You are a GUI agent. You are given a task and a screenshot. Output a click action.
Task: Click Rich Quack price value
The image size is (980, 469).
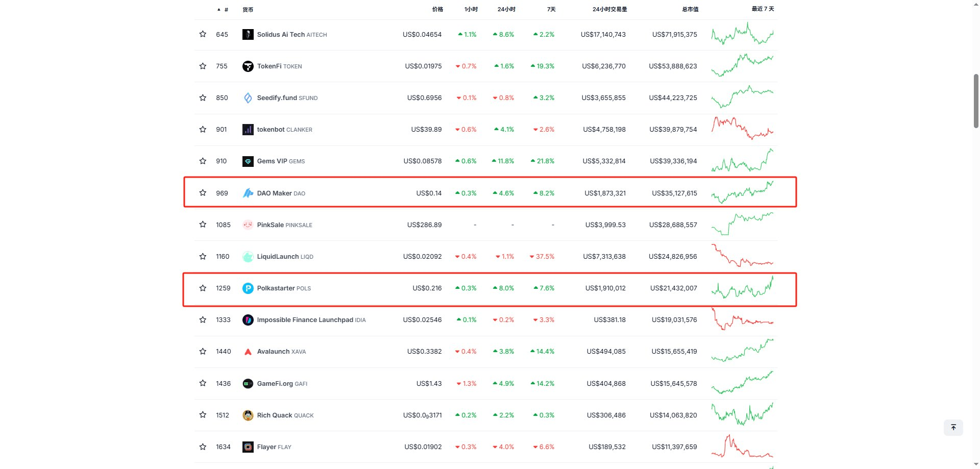pos(422,415)
